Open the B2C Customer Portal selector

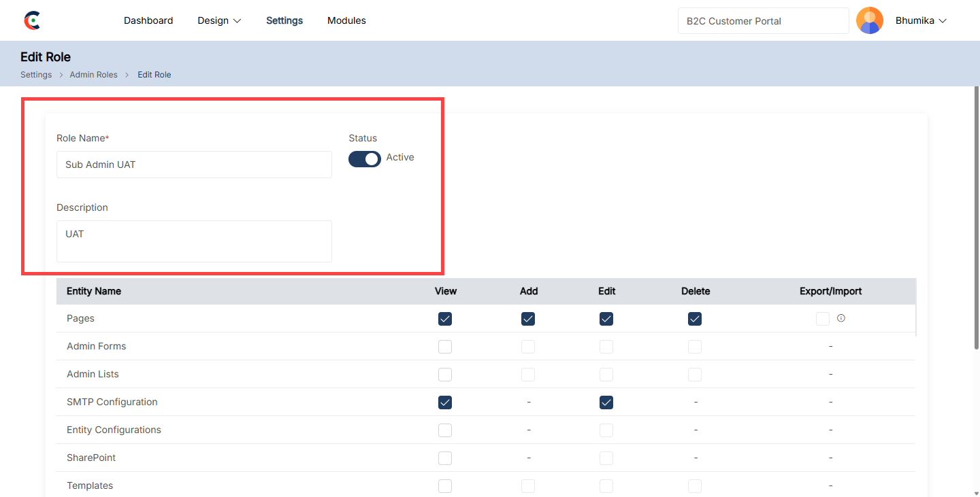[763, 21]
